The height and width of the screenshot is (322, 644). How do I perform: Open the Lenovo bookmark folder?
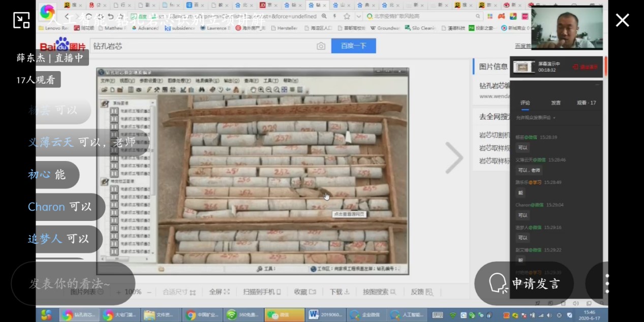(x=53, y=28)
